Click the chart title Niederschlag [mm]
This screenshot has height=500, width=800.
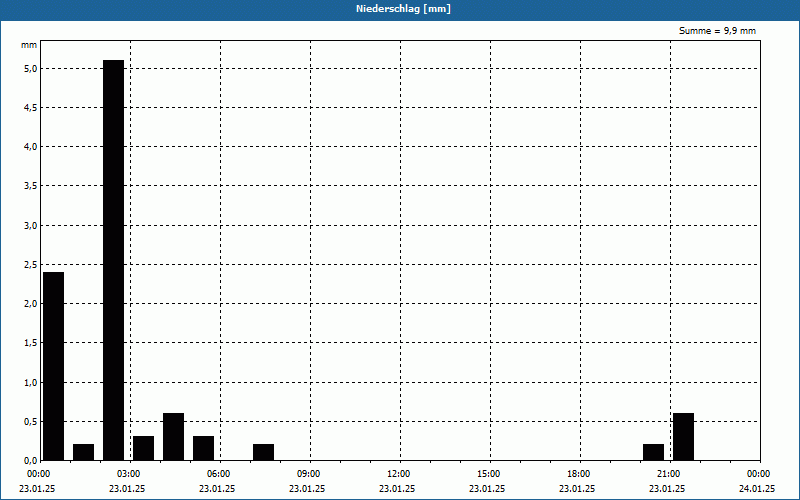pyautogui.click(x=400, y=9)
